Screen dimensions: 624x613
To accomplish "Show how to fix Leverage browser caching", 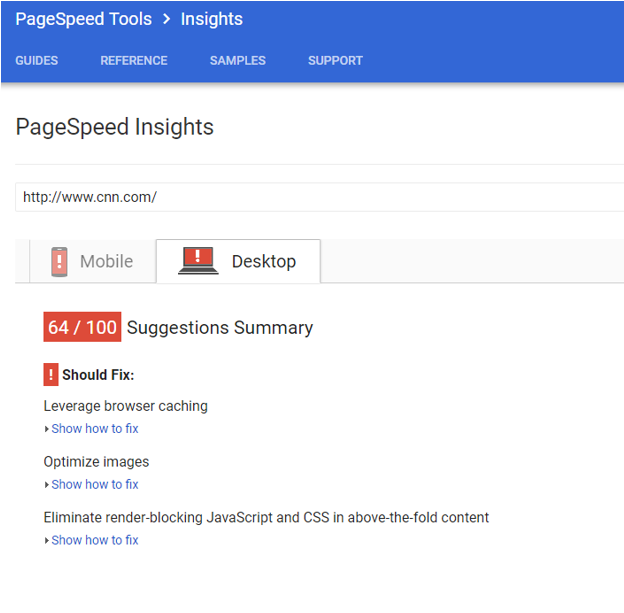I will coord(95,429).
